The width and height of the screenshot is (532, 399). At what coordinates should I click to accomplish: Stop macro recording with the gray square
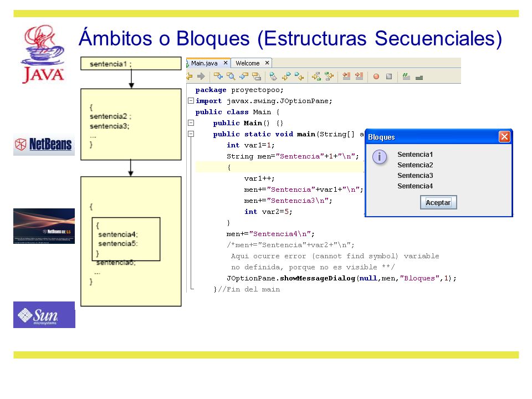click(x=389, y=76)
